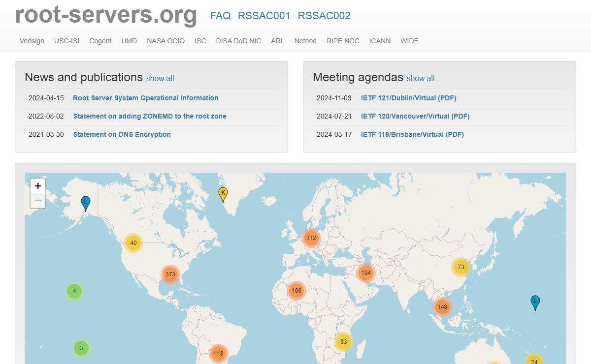
Task: Open the FAQ page
Action: [x=220, y=16]
